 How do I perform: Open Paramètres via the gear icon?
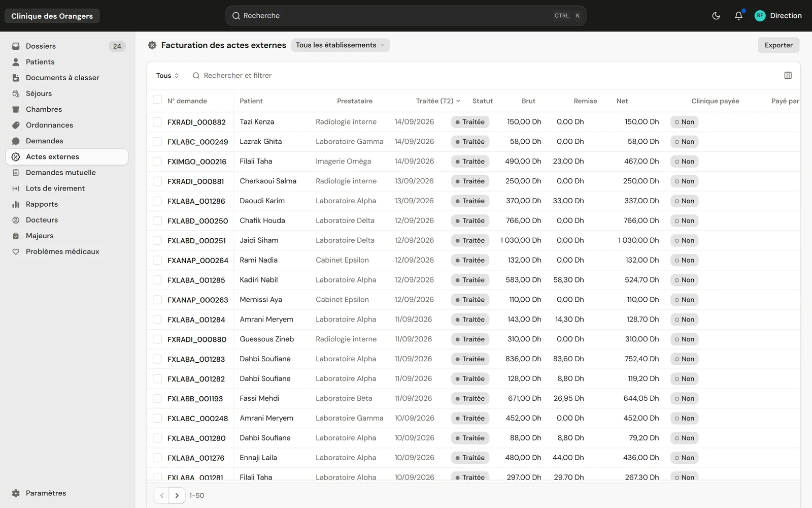(x=16, y=493)
